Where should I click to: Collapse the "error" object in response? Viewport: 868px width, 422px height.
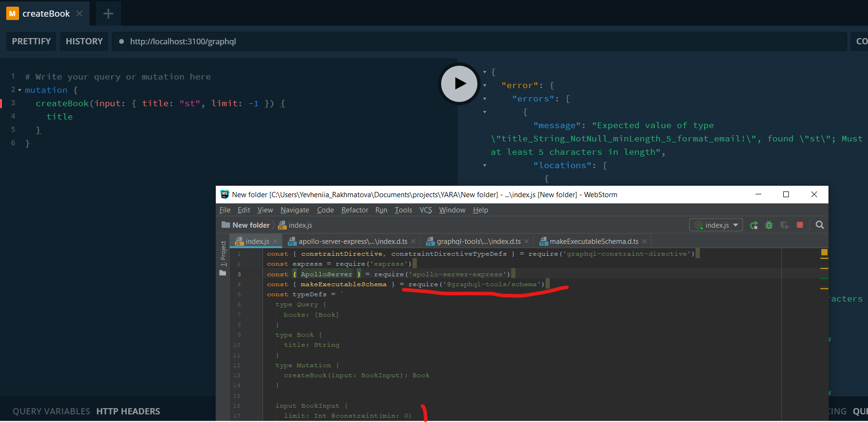tap(484, 85)
